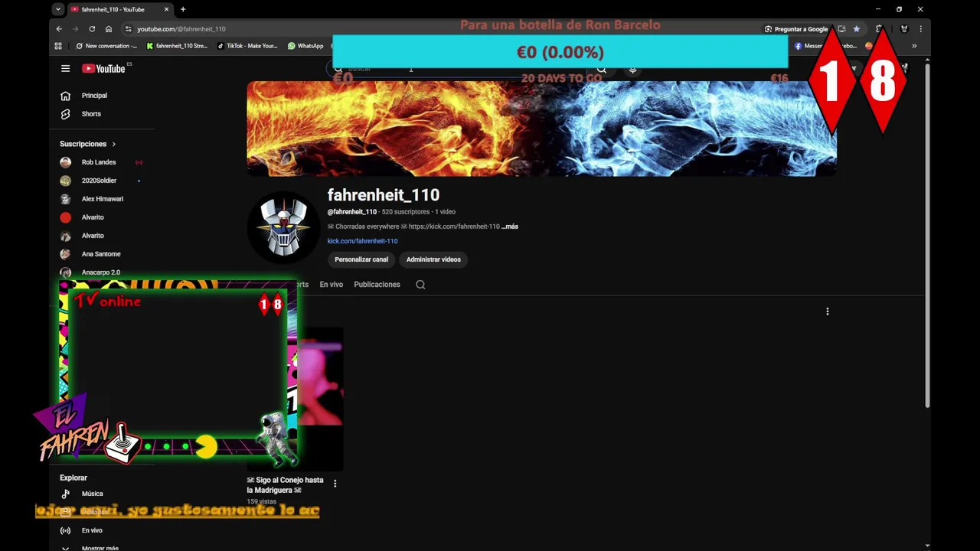Switch to the Publicaciones channel tab
Image resolution: width=980 pixels, height=551 pixels.
click(377, 285)
